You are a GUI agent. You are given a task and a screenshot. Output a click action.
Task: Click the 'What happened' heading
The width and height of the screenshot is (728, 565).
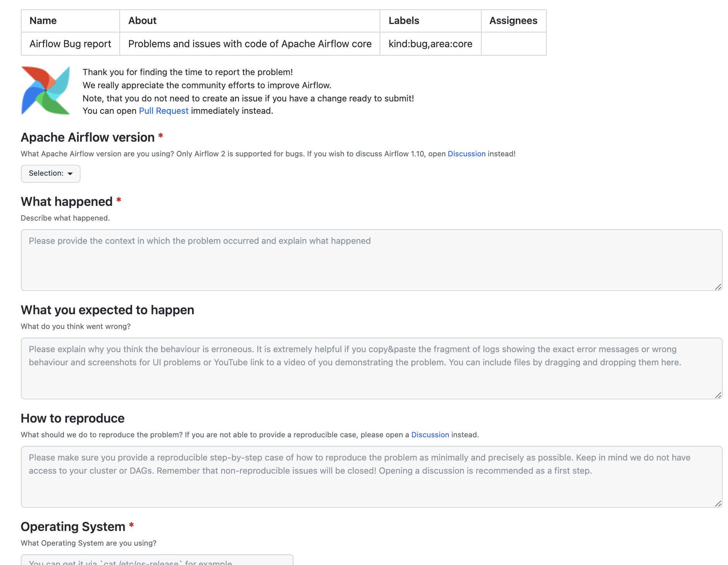click(67, 202)
